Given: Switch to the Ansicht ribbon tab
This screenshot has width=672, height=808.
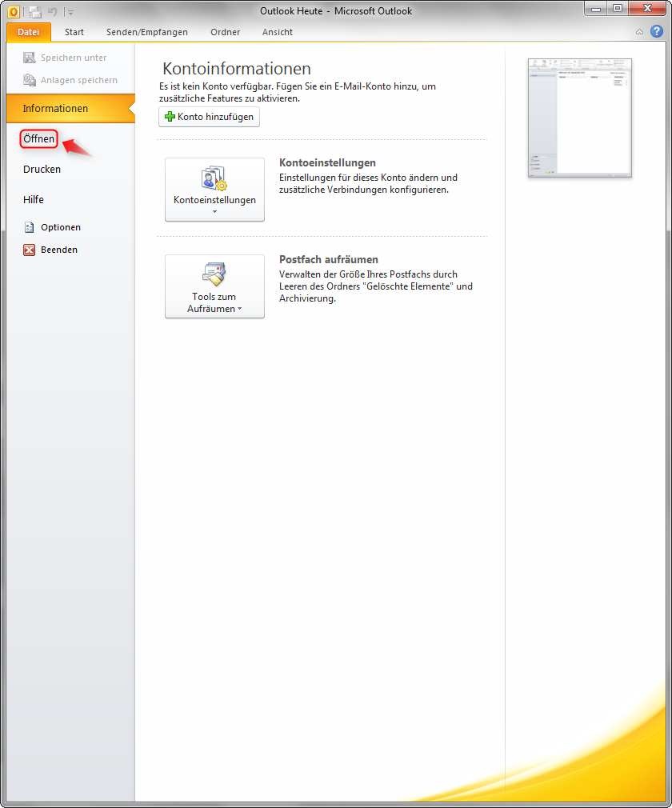Looking at the screenshot, I should coord(277,32).
